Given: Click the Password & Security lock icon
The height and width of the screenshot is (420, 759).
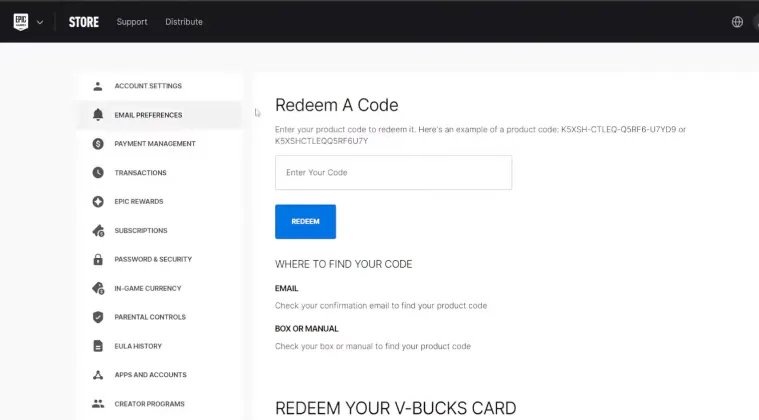Looking at the screenshot, I should [98, 260].
